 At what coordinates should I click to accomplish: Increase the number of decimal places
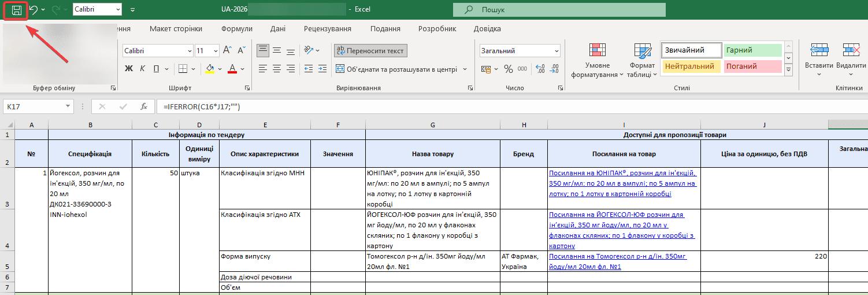click(x=540, y=69)
